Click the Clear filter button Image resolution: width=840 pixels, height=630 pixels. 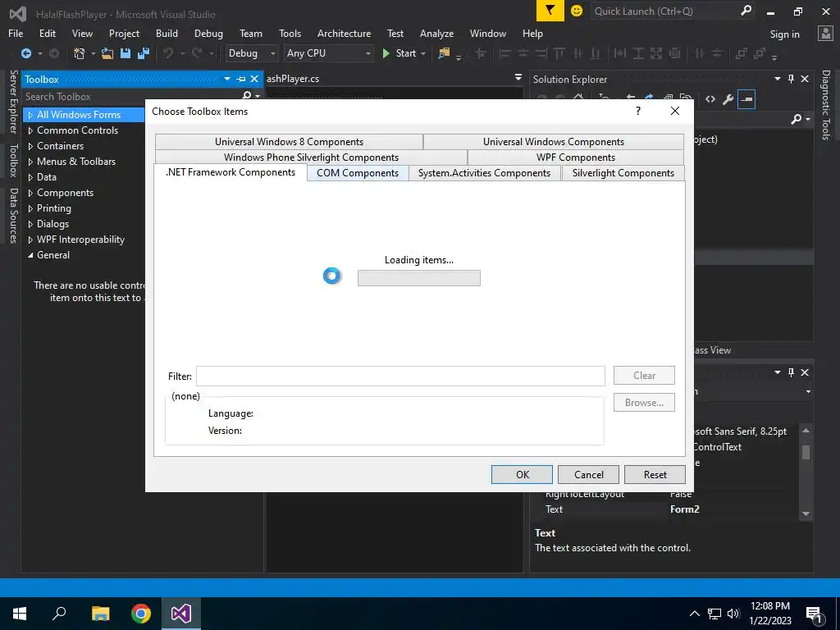coord(644,376)
